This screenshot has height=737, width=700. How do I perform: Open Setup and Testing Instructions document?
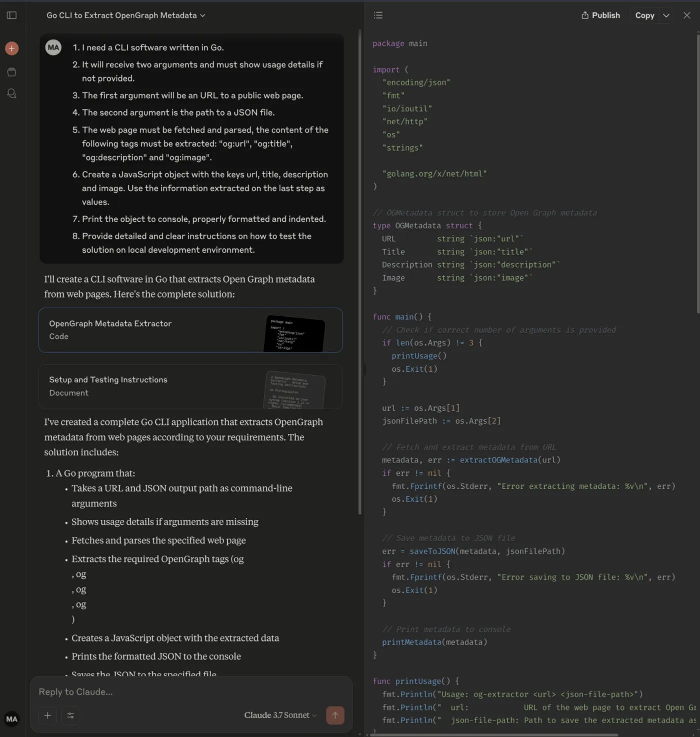[x=190, y=387]
